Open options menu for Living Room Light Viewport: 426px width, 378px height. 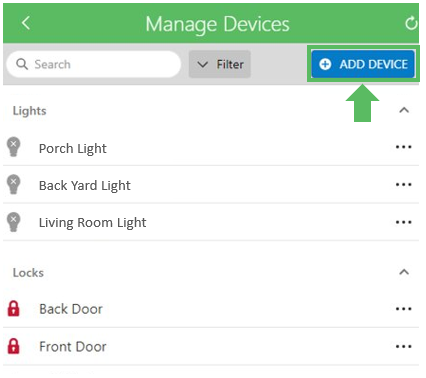pyautogui.click(x=403, y=222)
